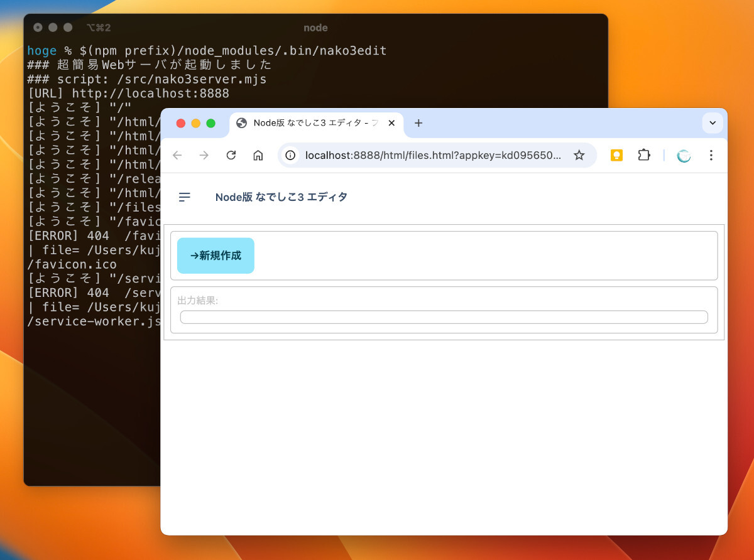Minimize the Chrome window with yellow button
Image resolution: width=754 pixels, height=560 pixels.
tap(195, 123)
